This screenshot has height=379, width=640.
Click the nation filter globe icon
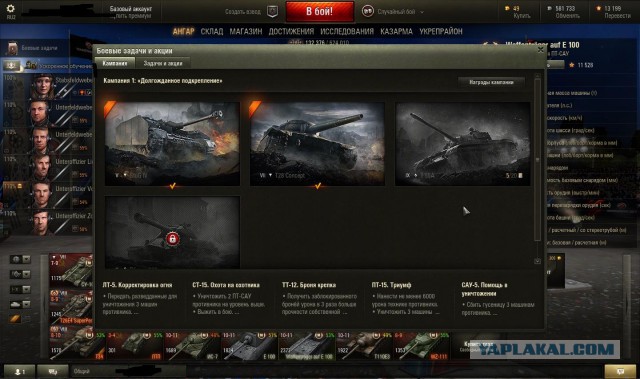[16, 259]
